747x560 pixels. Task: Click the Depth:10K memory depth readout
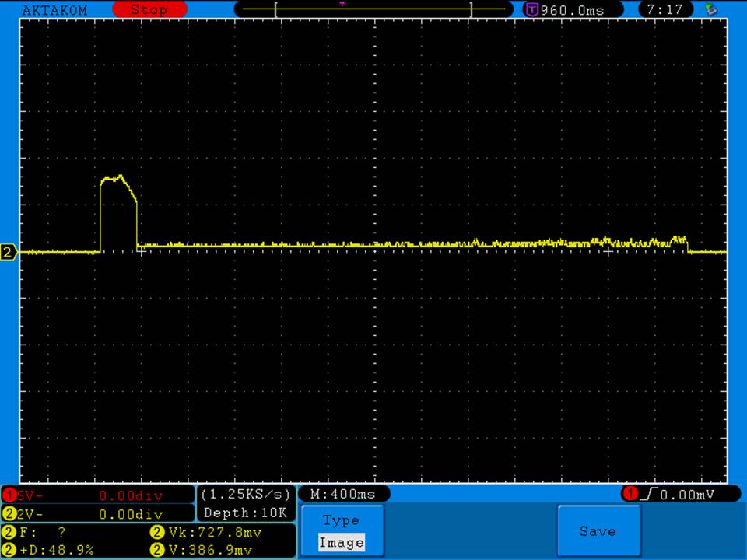point(245,513)
